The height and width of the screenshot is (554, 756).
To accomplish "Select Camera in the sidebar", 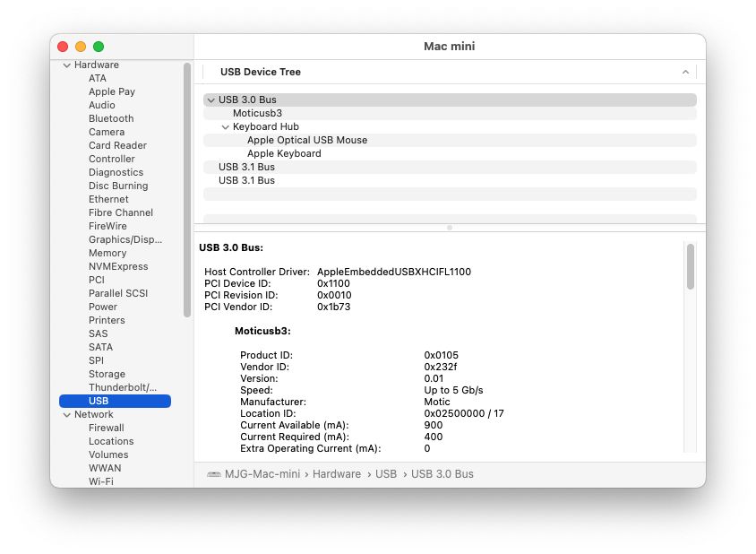I will pos(107,133).
